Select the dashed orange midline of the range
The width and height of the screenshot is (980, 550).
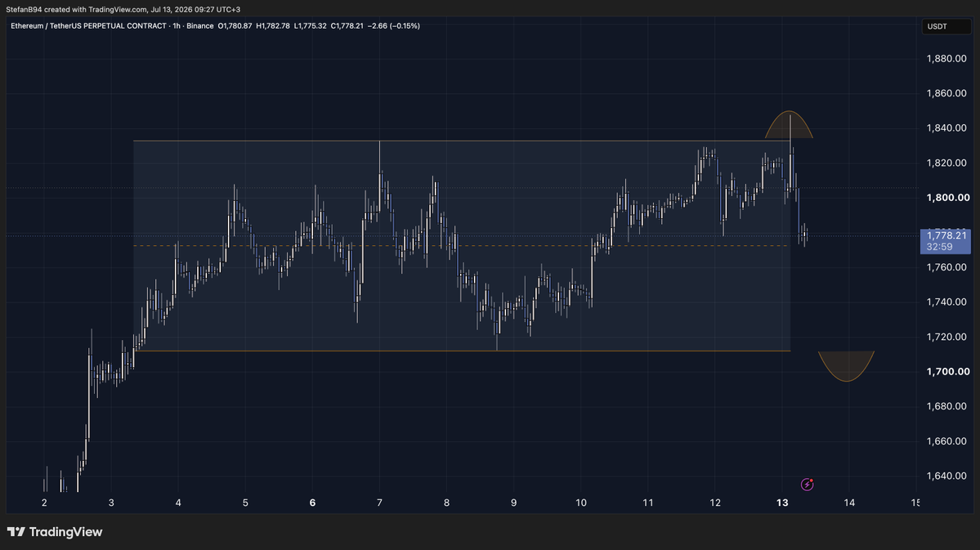click(461, 246)
